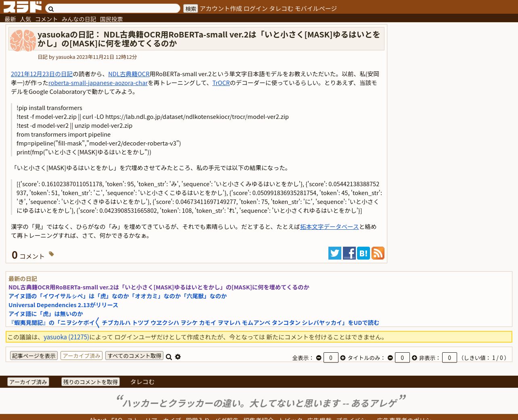Click 残りのコメントを取得 button
The image size is (518, 420).
pos(90,382)
